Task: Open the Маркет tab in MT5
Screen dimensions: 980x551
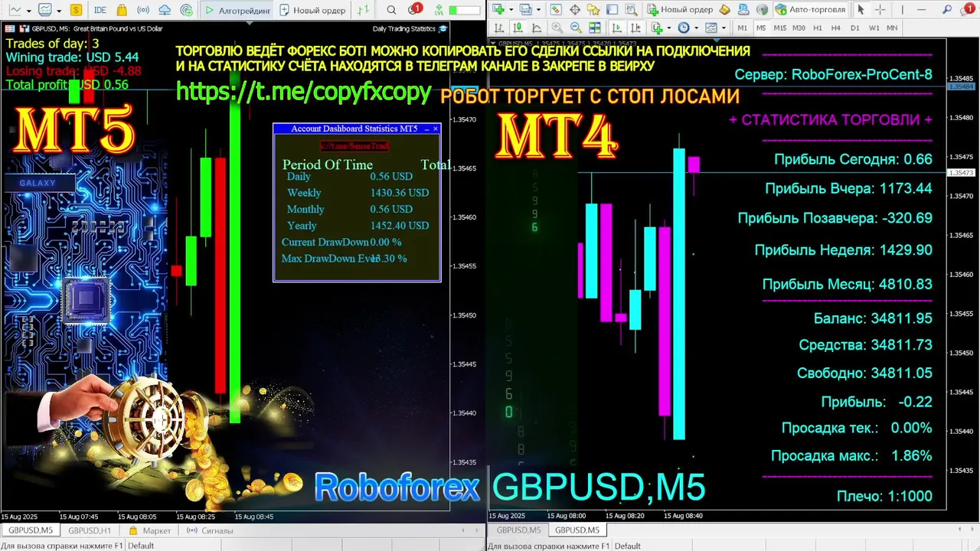Action: point(150,530)
